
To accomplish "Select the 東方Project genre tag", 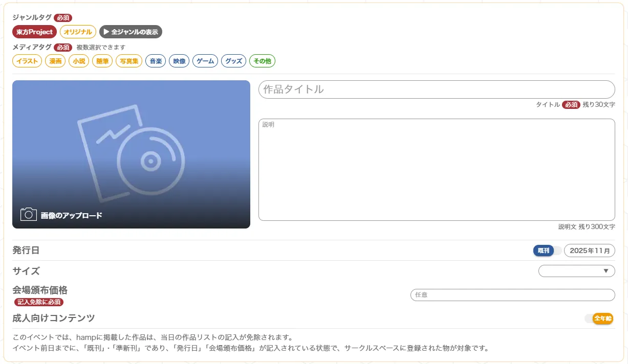I will click(x=34, y=32).
